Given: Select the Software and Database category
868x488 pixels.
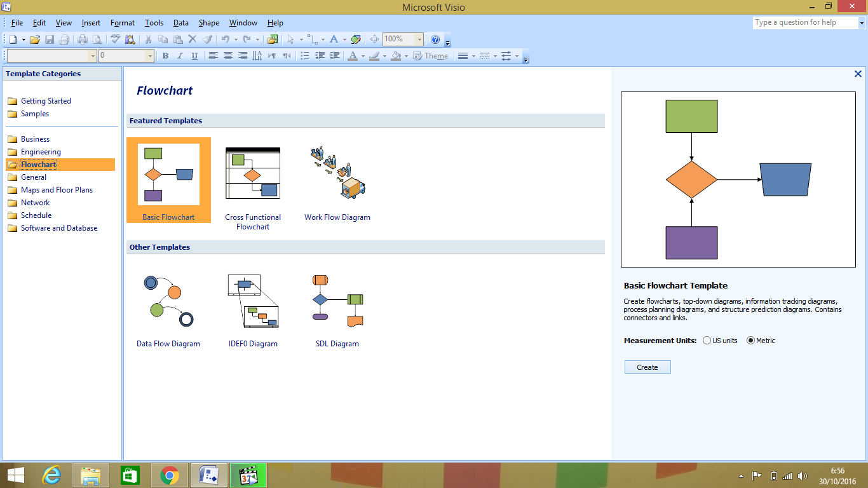Looking at the screenshot, I should click(x=59, y=228).
